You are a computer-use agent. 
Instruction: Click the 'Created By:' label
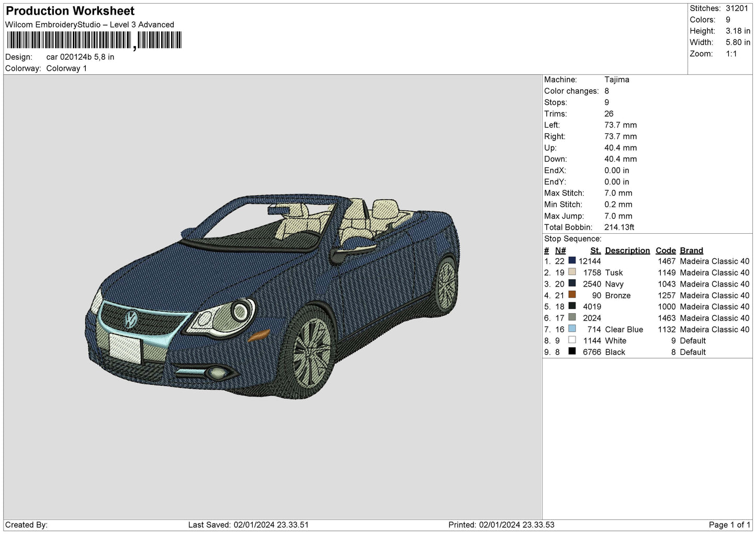(x=26, y=525)
